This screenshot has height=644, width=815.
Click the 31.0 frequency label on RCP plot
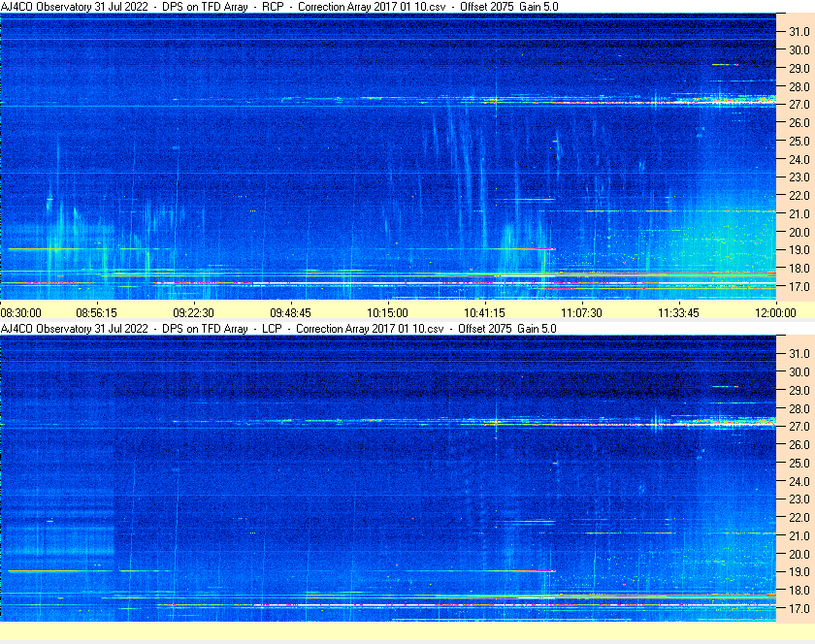[x=799, y=32]
